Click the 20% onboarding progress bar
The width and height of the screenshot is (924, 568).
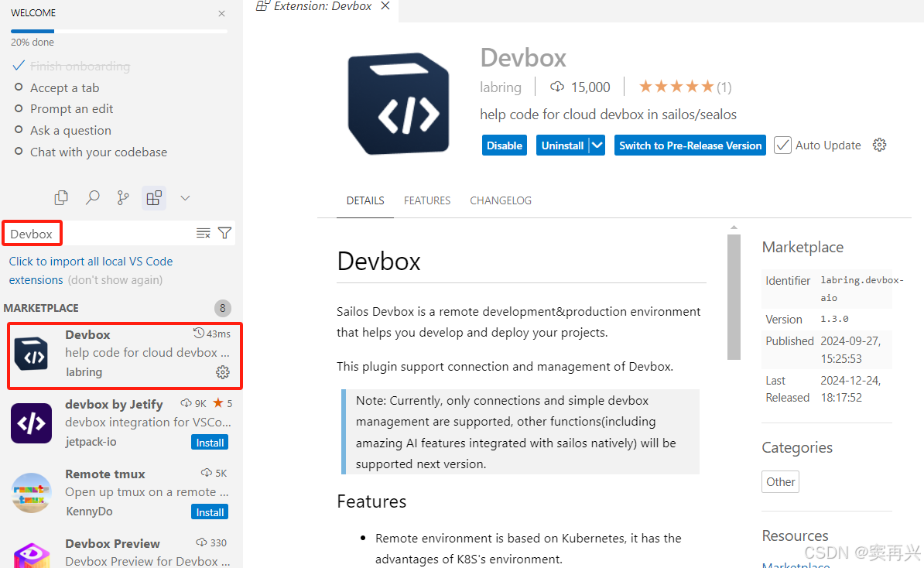pos(119,31)
